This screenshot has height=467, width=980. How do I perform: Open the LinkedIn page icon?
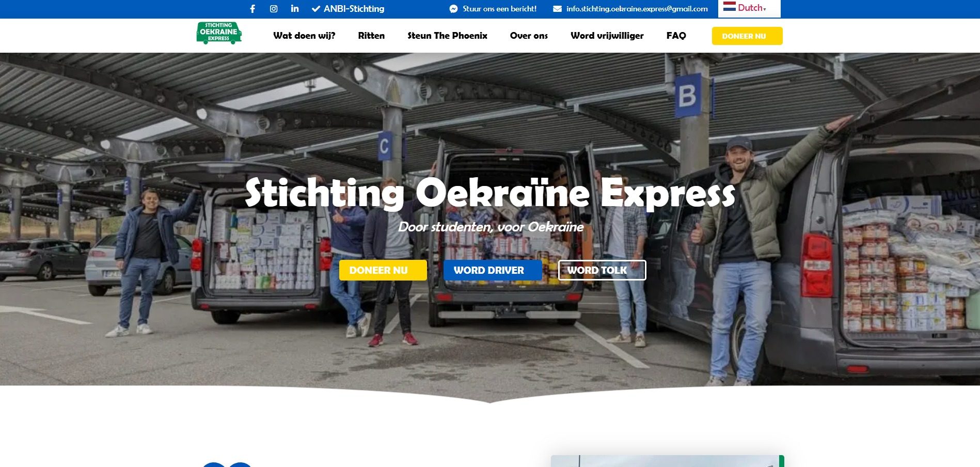(x=295, y=8)
